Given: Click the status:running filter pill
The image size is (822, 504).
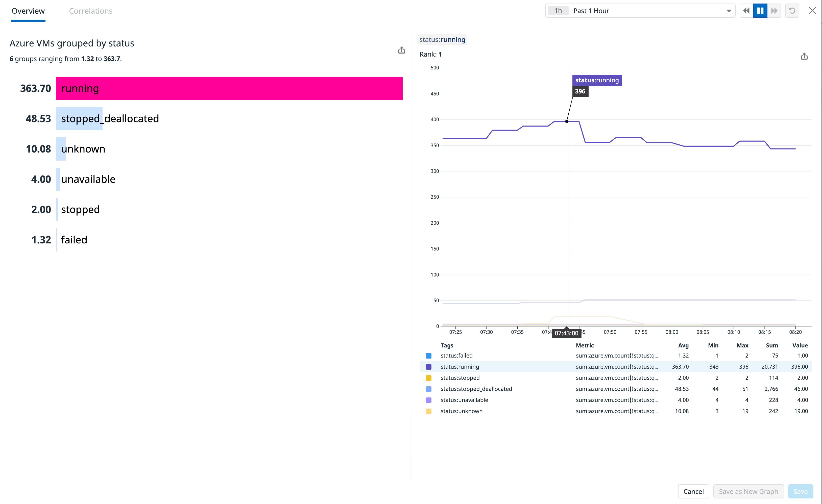Looking at the screenshot, I should coord(442,39).
